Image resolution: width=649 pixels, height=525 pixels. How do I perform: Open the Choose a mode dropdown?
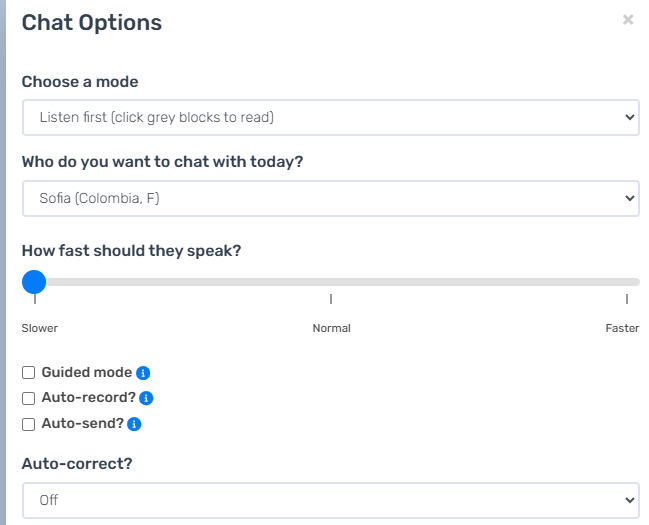click(x=330, y=117)
